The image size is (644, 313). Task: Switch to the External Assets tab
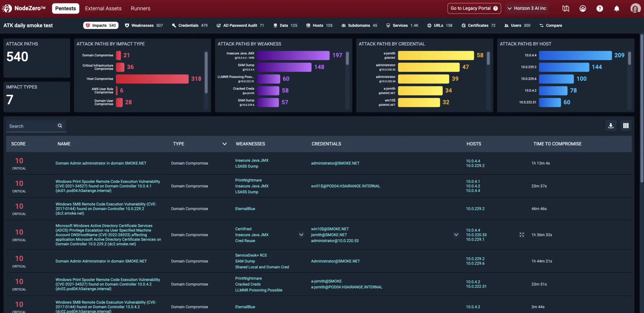[103, 8]
